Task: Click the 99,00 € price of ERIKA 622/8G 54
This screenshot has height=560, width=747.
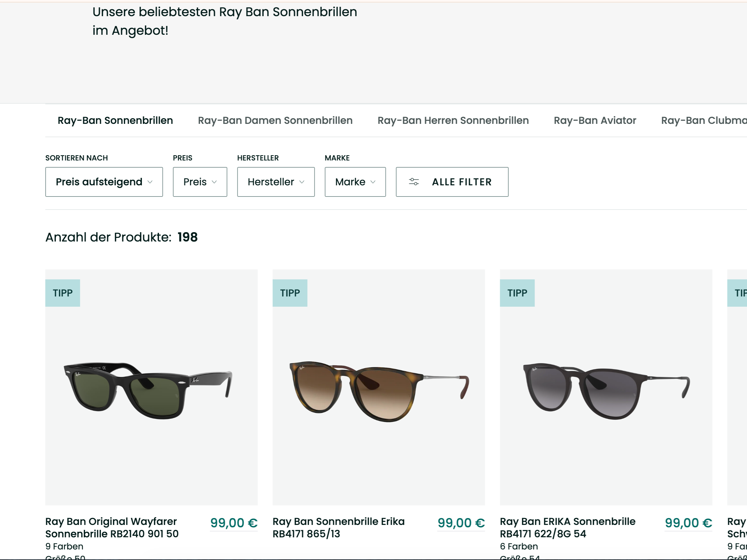Action: pos(689,523)
